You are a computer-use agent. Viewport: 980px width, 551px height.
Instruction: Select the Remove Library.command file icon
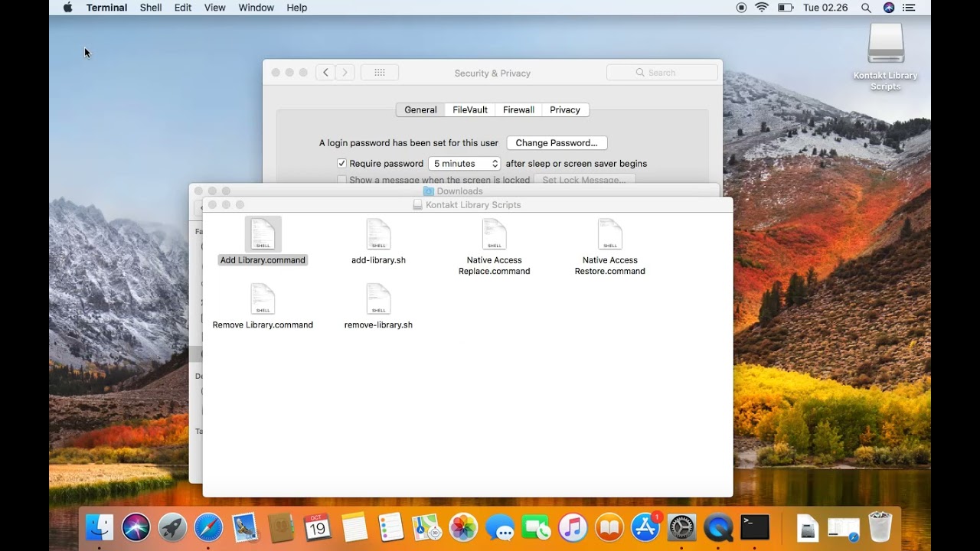263,299
